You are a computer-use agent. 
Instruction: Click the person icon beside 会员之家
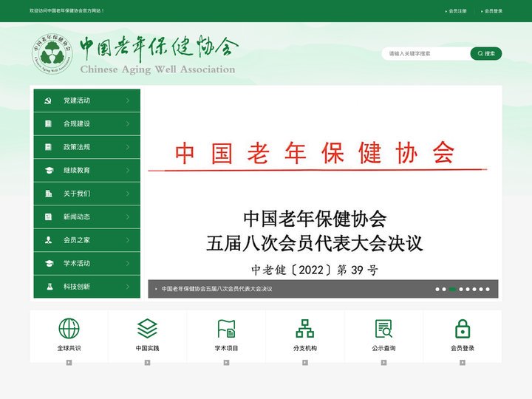point(49,240)
